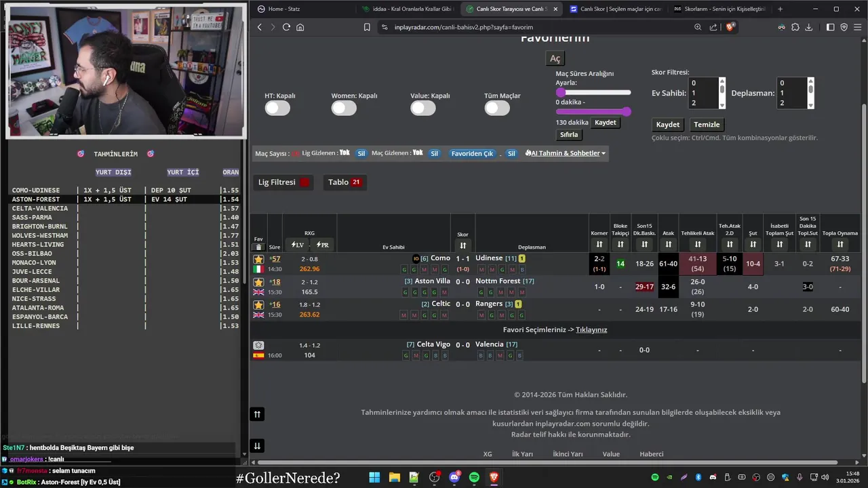Viewport: 868px width, 488px height.
Task: Sort table by Skor column arrows
Action: (462, 245)
